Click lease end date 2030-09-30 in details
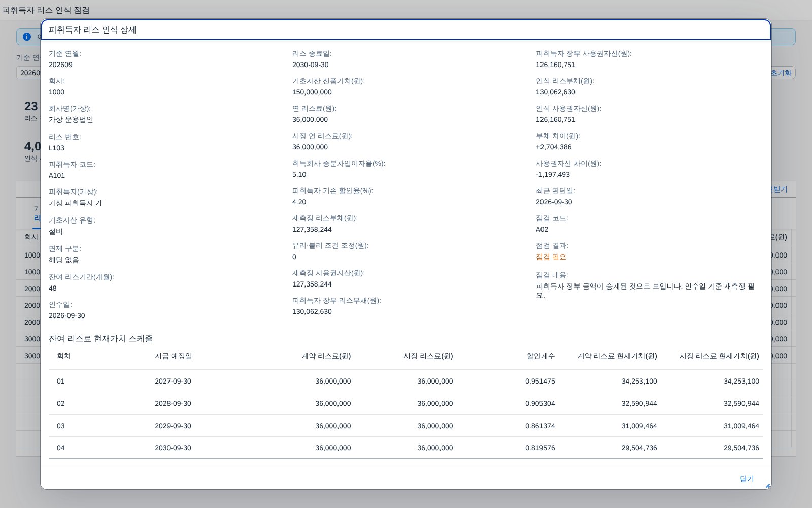The height and width of the screenshot is (508, 812). 311,65
